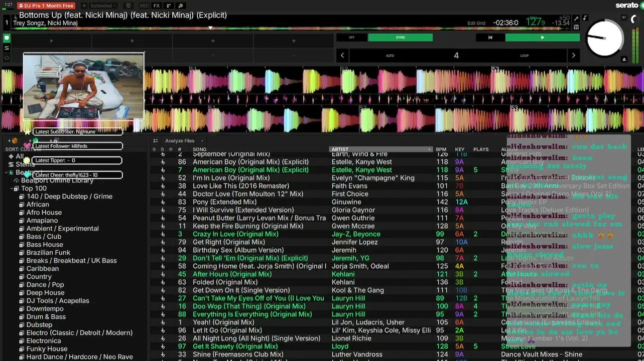The image size is (644, 361).
Task: Select the track Crazy In Love (Original Mix)
Action: pos(235,234)
